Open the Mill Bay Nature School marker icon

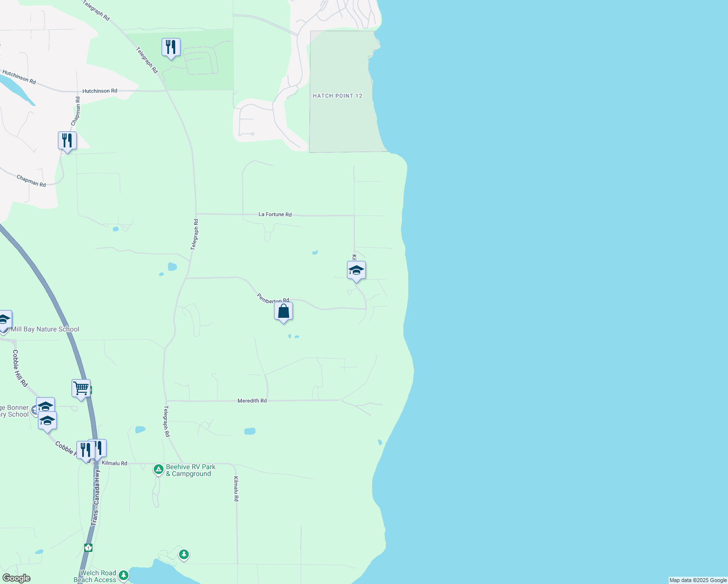(4, 320)
